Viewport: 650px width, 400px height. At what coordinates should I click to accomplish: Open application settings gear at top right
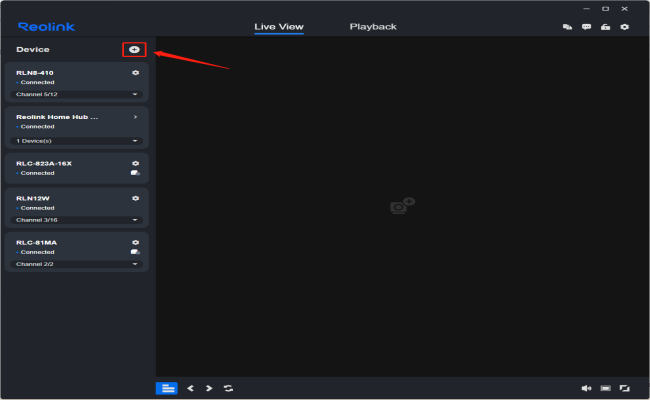pos(624,27)
